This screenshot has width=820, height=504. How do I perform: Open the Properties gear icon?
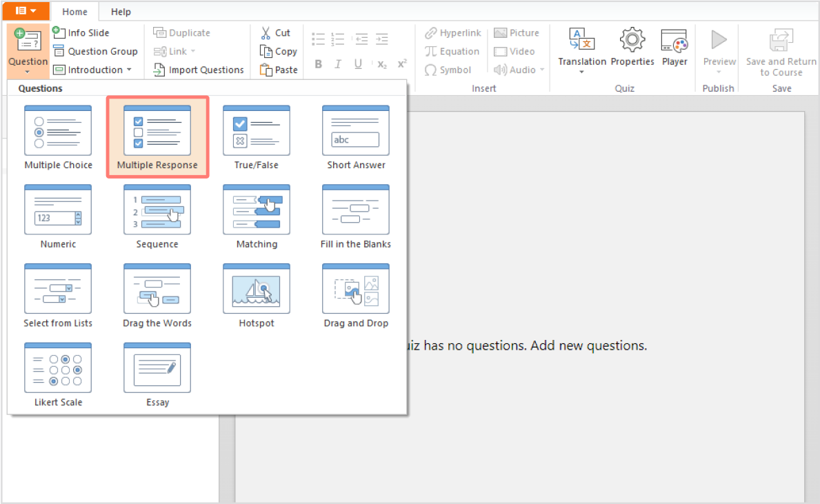(x=632, y=48)
